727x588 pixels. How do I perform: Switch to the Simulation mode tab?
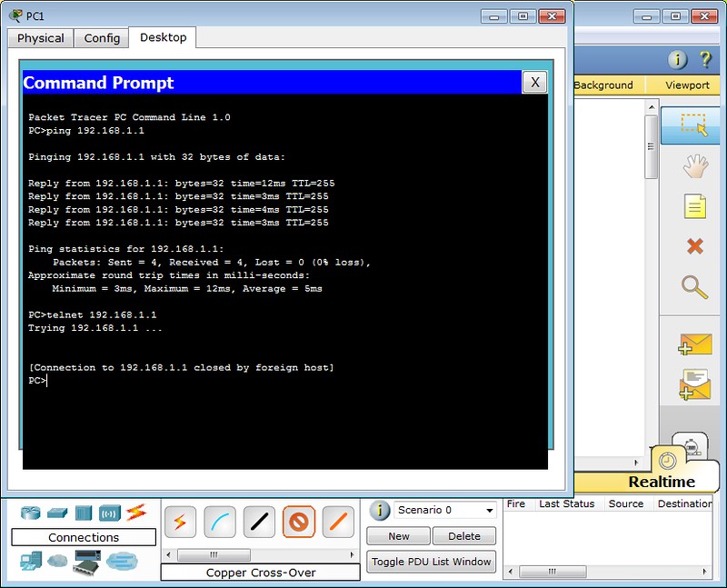tap(691, 447)
